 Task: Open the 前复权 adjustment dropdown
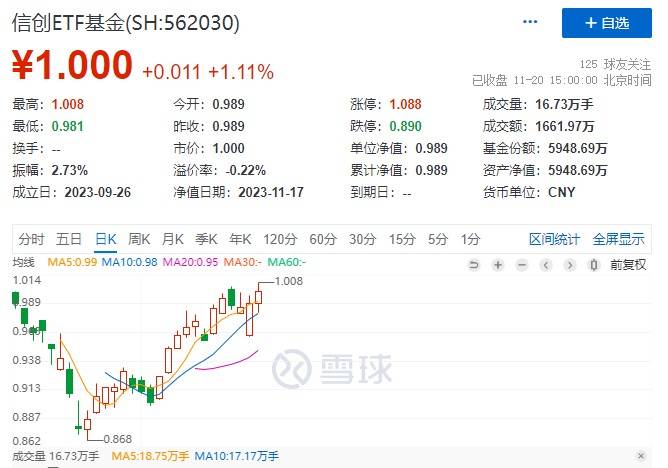click(628, 265)
